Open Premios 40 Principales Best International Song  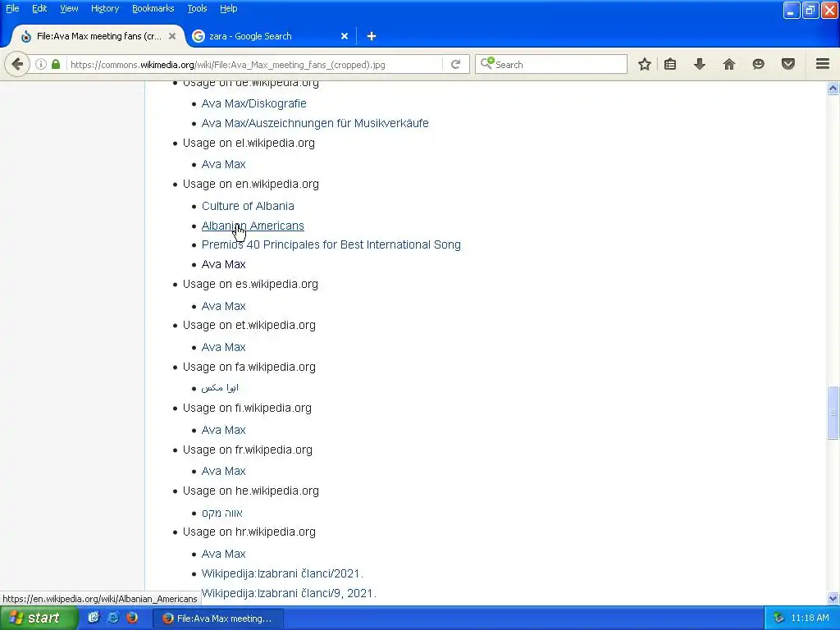click(331, 244)
